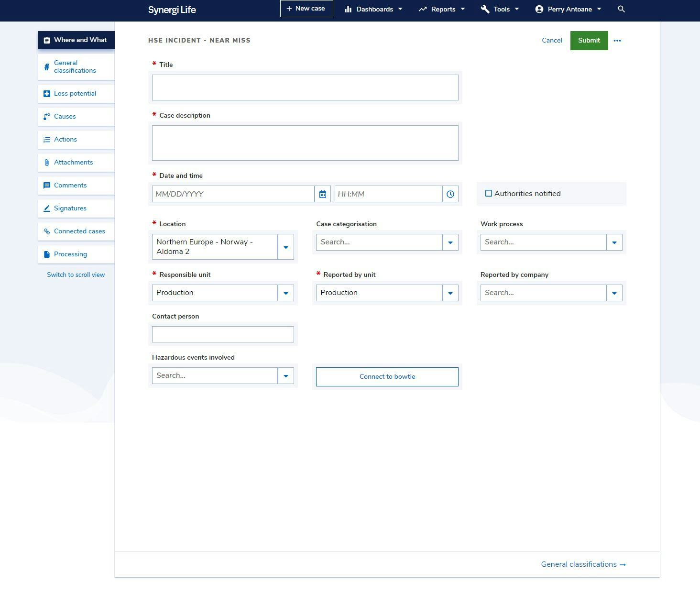700x594 pixels.
Task: View the Connected cases tab
Action: coord(77,231)
